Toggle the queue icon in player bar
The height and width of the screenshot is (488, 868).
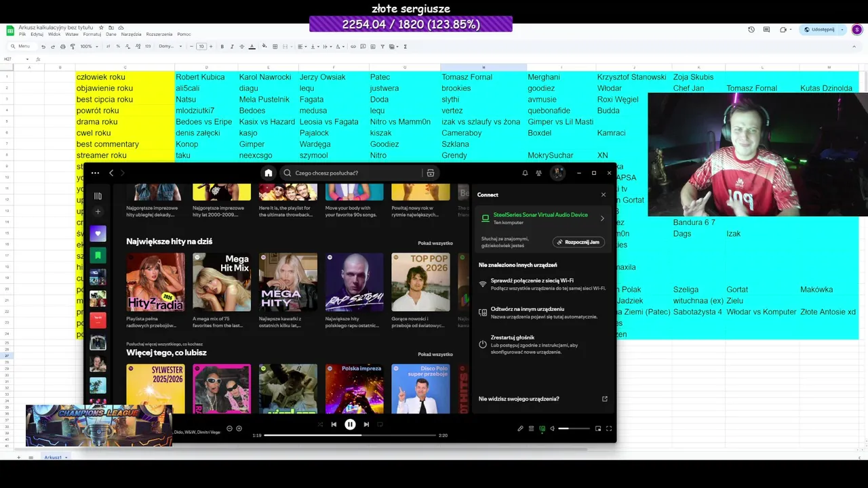pyautogui.click(x=531, y=428)
